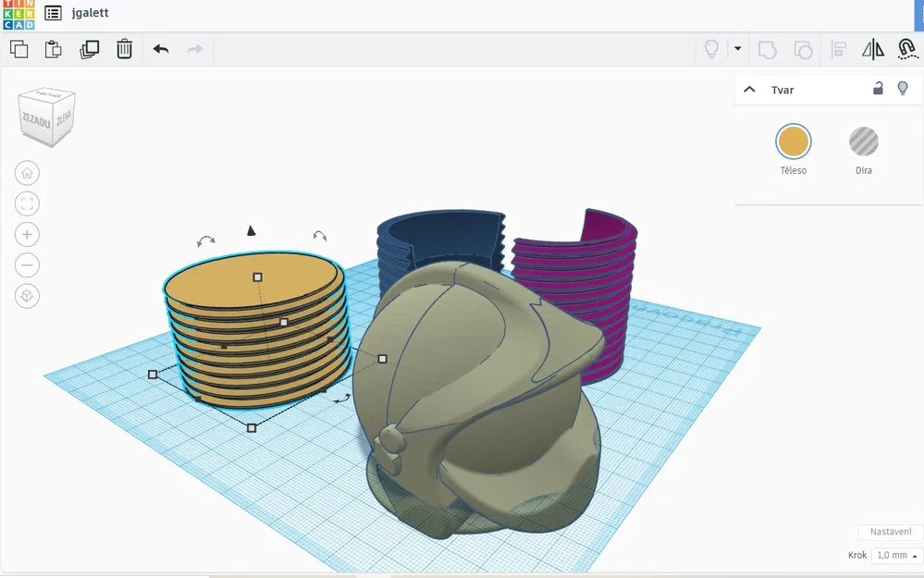Open the designs list menu icon
The width and height of the screenshot is (924, 578).
53,13
